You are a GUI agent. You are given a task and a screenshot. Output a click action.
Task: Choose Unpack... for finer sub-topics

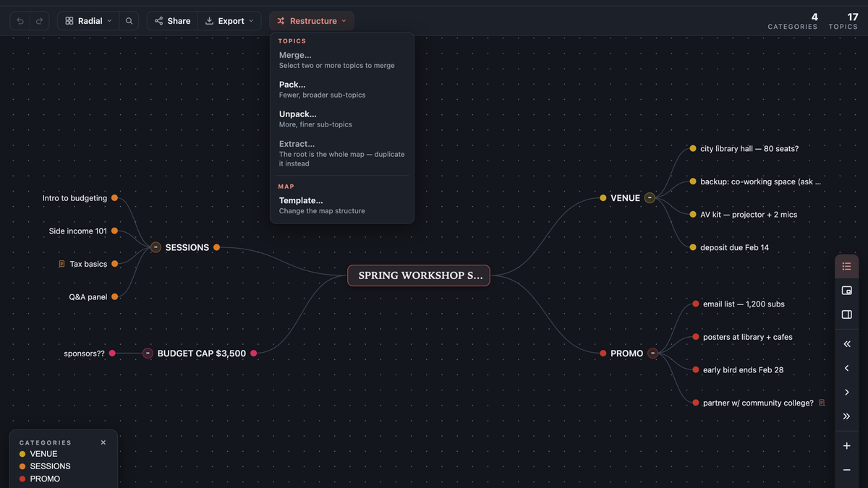tap(342, 119)
